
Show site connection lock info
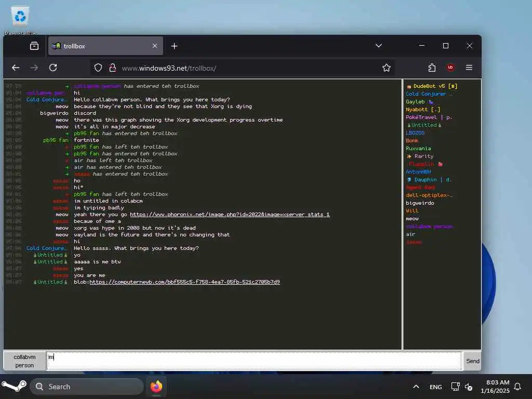point(112,68)
